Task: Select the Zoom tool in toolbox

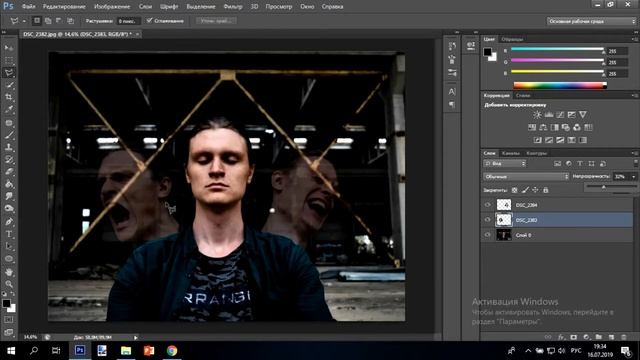Action: click(9, 284)
